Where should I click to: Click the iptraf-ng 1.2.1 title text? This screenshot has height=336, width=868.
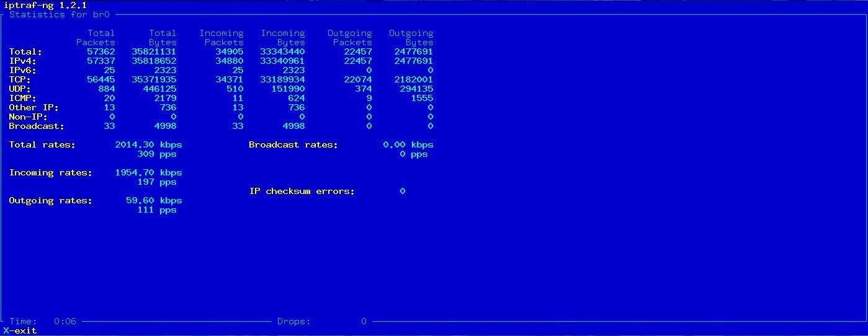click(45, 5)
